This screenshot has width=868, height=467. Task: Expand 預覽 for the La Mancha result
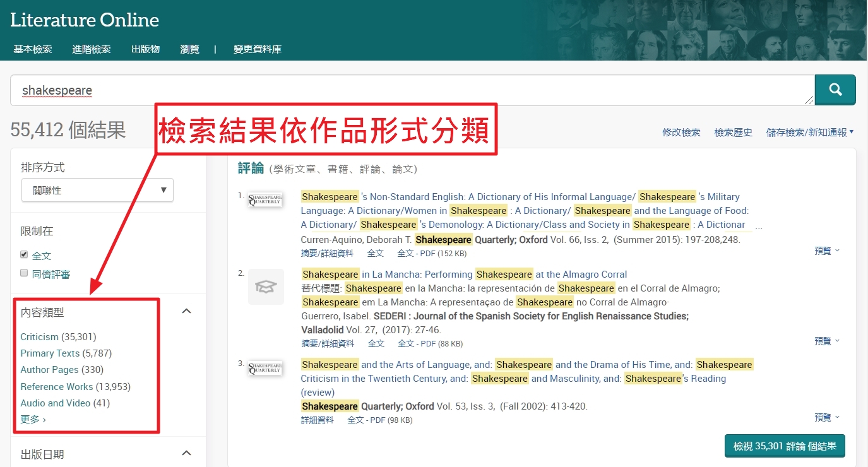click(827, 341)
